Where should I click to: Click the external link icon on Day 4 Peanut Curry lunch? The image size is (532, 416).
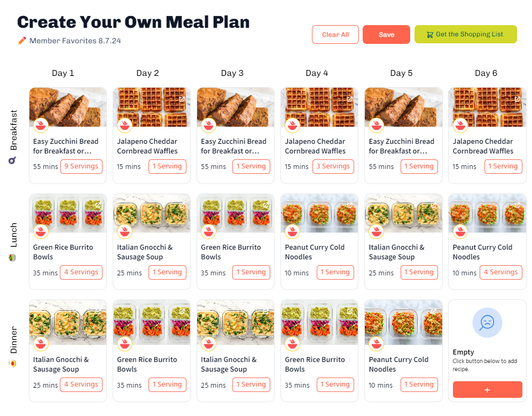coord(350,205)
